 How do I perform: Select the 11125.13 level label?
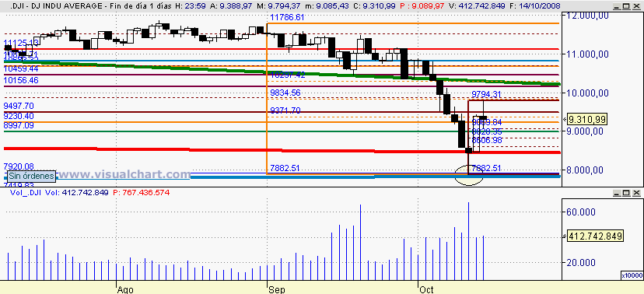pyautogui.click(x=21, y=43)
